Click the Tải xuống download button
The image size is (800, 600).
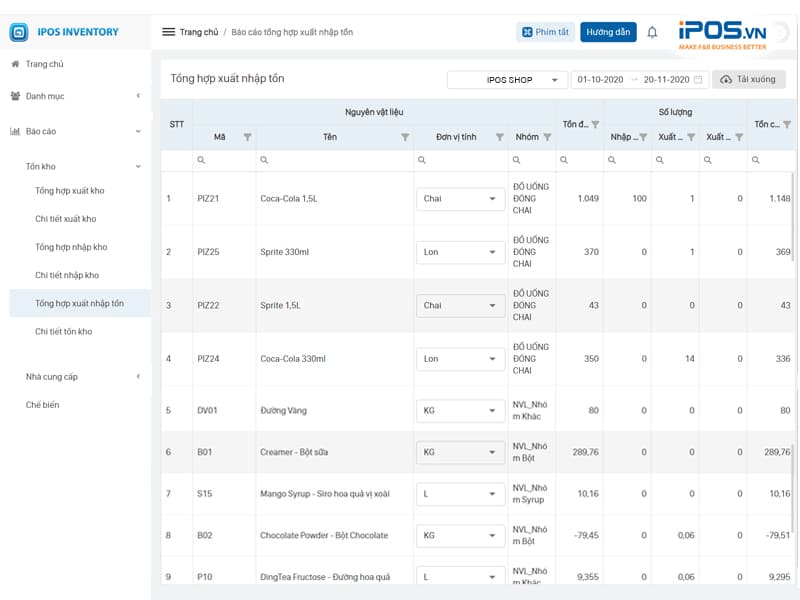tap(748, 79)
